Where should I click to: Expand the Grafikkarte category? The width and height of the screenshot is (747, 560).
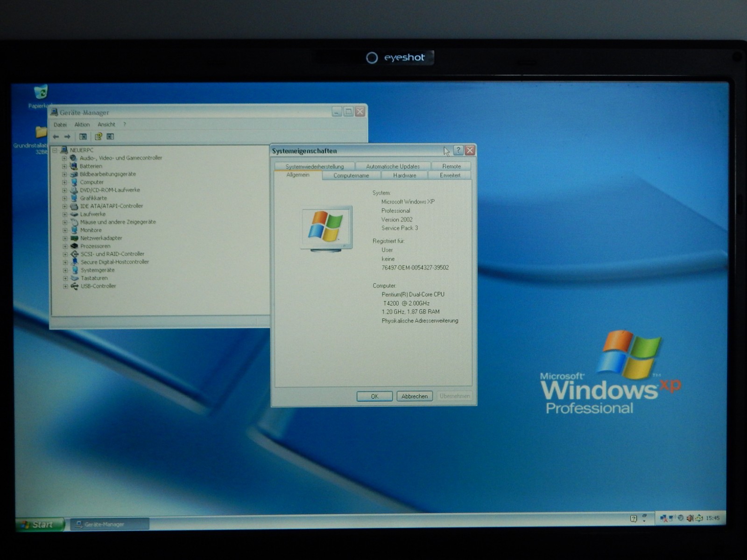click(64, 198)
